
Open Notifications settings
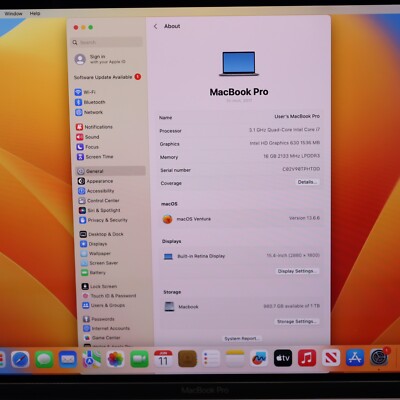94,127
